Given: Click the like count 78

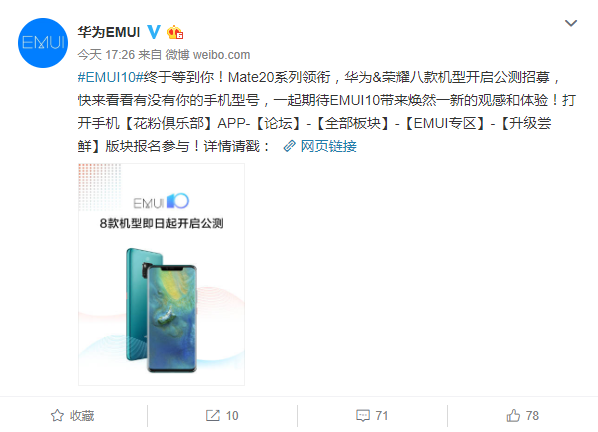Looking at the screenshot, I should pyautogui.click(x=532, y=416).
